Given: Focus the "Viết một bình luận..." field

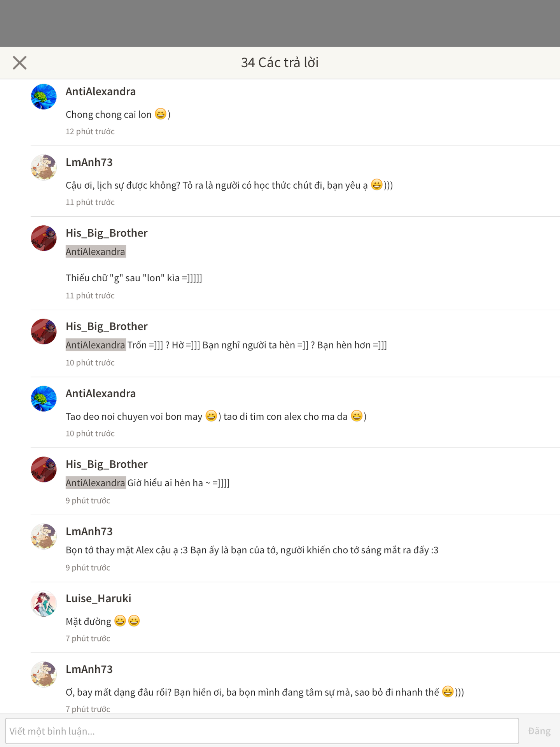Looking at the screenshot, I should 262,731.
